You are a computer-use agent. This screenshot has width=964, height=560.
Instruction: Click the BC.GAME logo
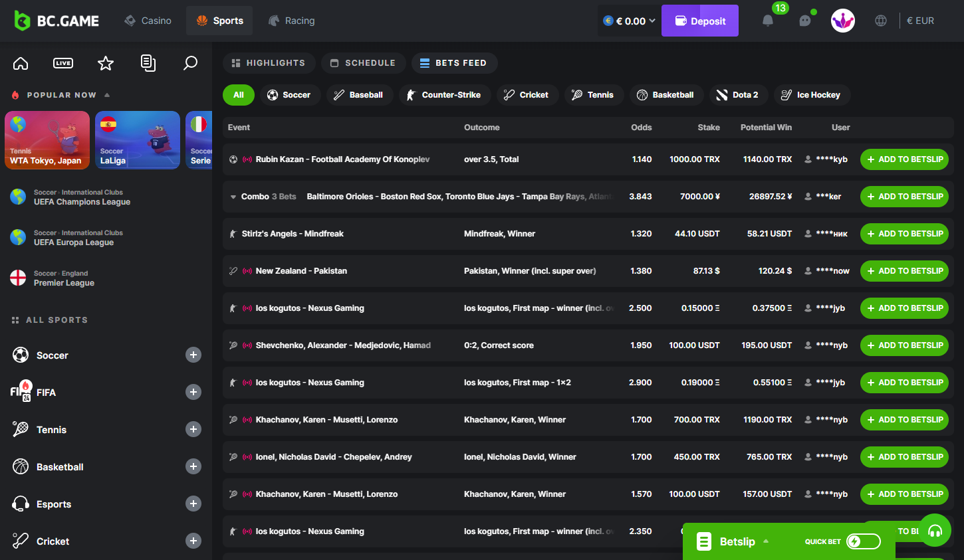(x=57, y=21)
